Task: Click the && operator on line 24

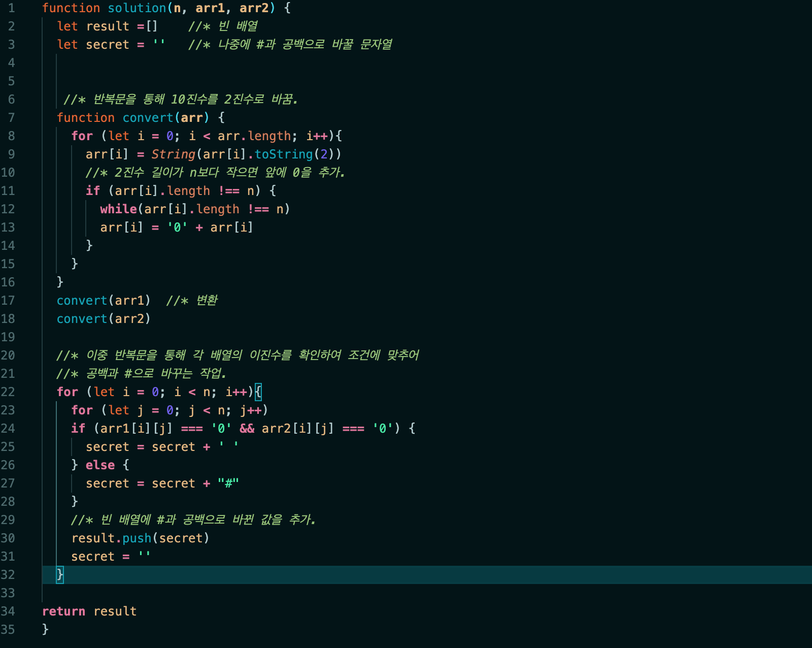Action: [247, 429]
